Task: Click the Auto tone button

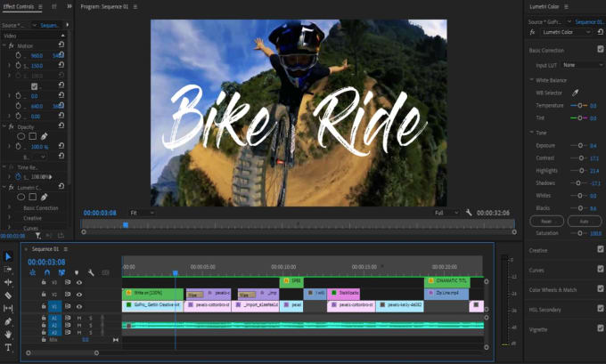Action: pos(585,222)
